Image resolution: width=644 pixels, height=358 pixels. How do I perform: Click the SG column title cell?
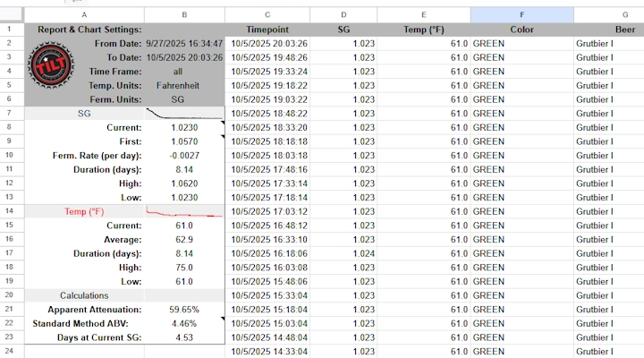click(x=343, y=30)
